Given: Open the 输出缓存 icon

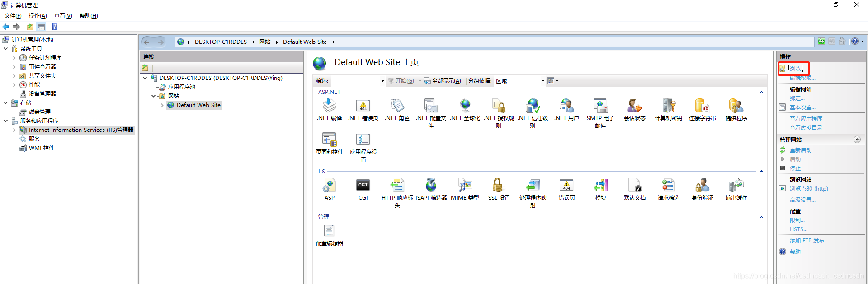Looking at the screenshot, I should [736, 185].
